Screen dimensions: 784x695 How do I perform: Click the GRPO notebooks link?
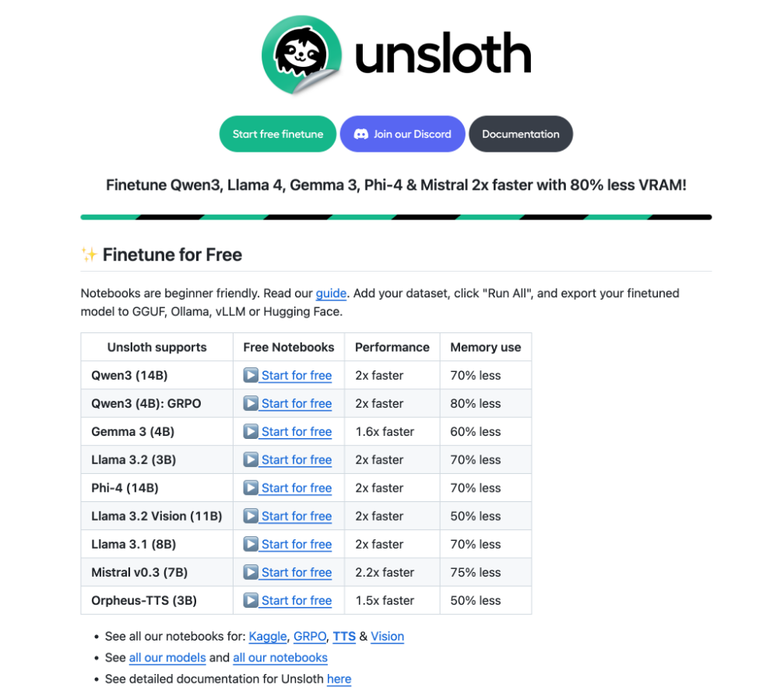[x=309, y=636]
